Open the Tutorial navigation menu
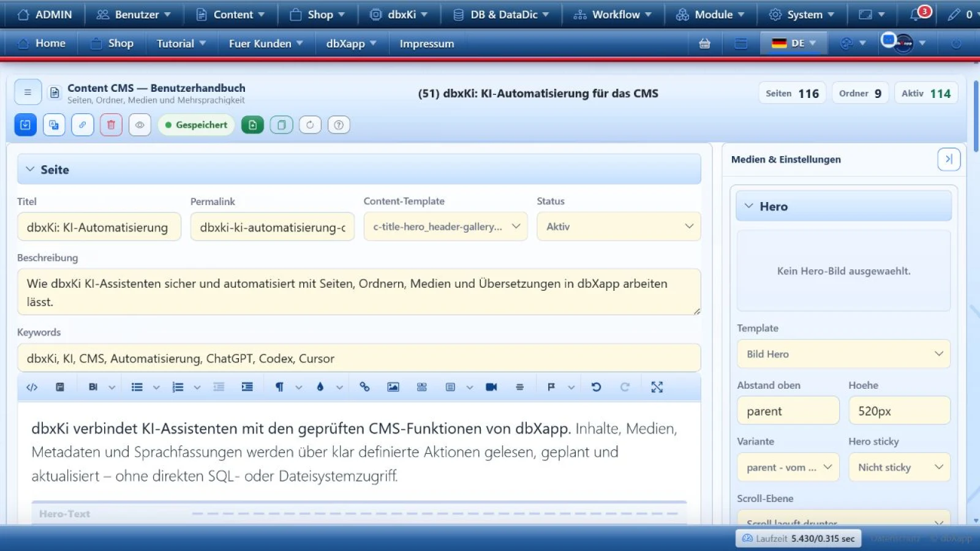 [181, 43]
